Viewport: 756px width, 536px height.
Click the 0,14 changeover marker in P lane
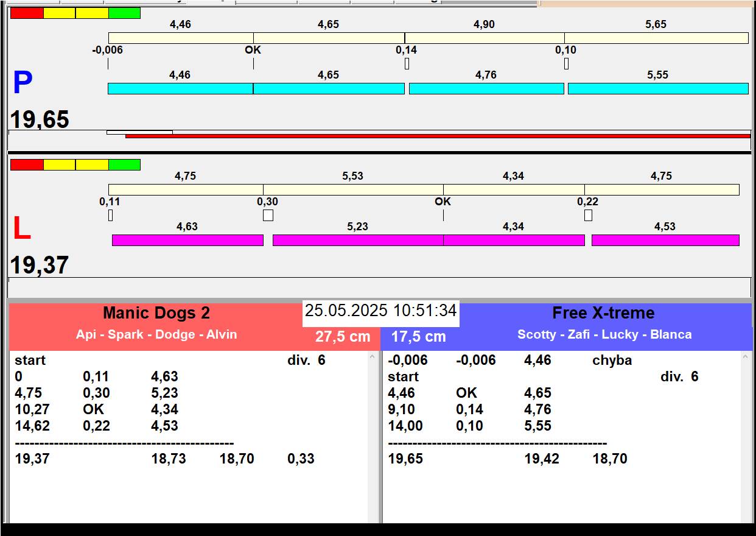point(407,63)
